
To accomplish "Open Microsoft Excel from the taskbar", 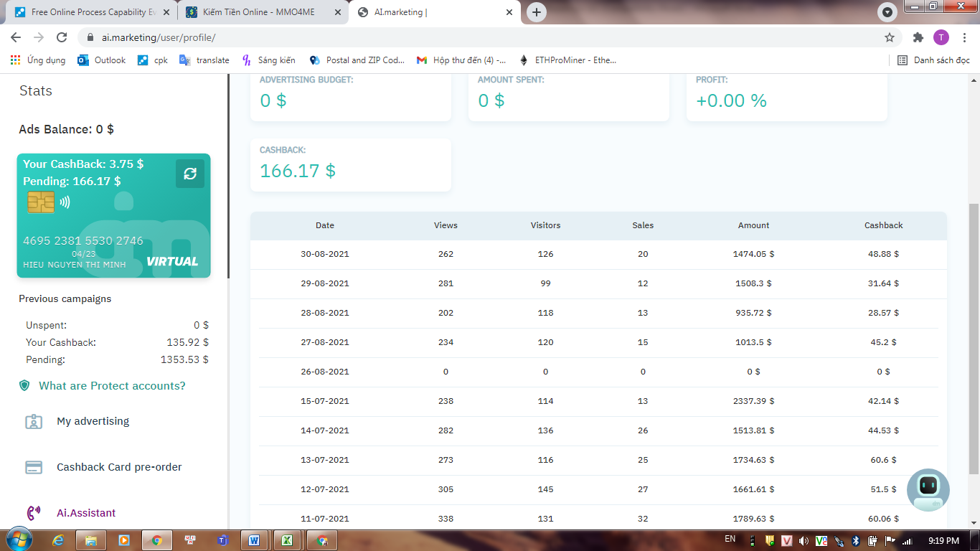I will [286, 540].
